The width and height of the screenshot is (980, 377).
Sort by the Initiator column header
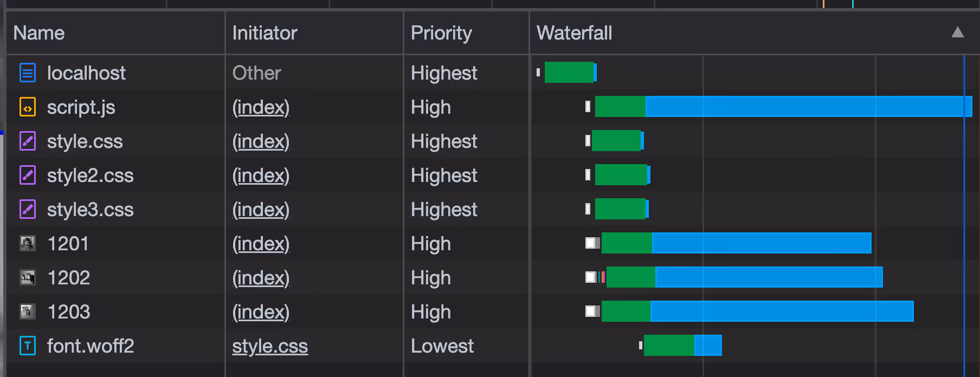265,33
